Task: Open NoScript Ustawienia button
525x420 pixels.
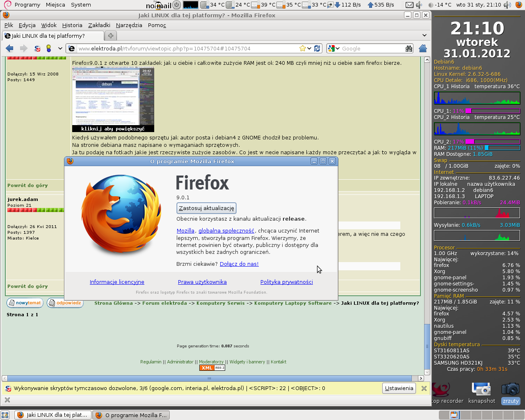Action: tap(399, 388)
